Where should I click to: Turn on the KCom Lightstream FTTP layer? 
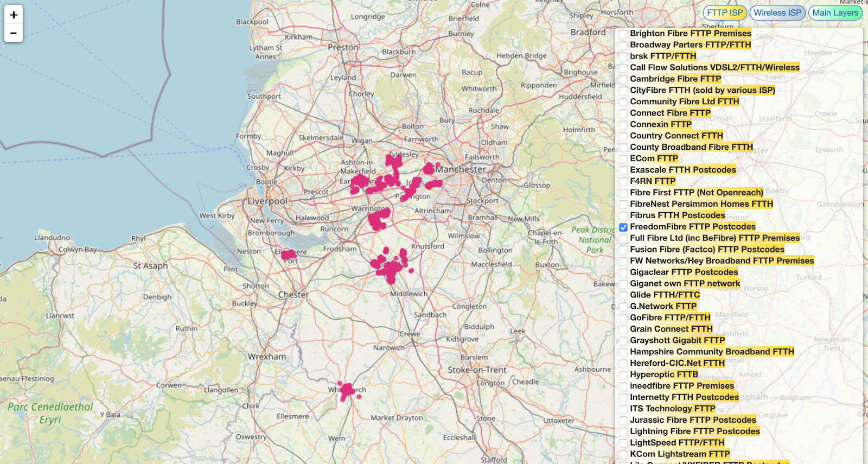tap(623, 454)
